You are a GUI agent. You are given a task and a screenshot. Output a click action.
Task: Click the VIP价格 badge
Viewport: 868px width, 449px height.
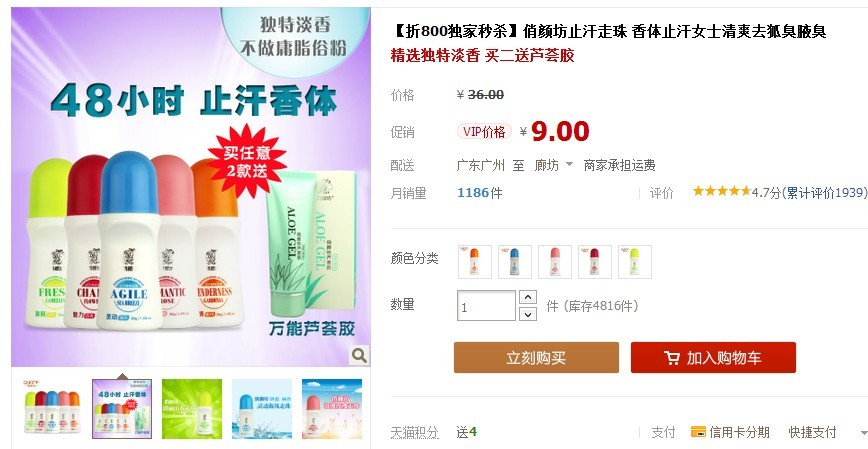point(484,132)
